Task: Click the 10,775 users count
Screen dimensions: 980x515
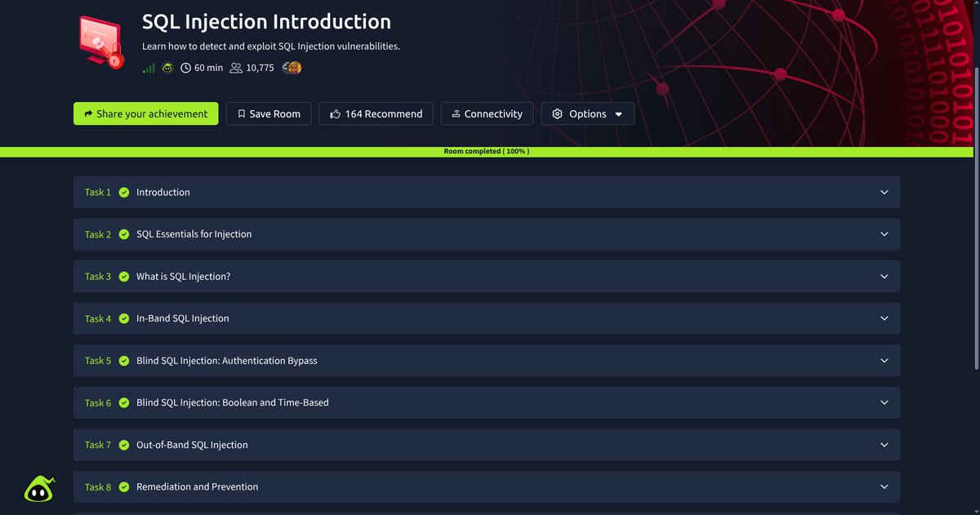Action: coord(260,68)
